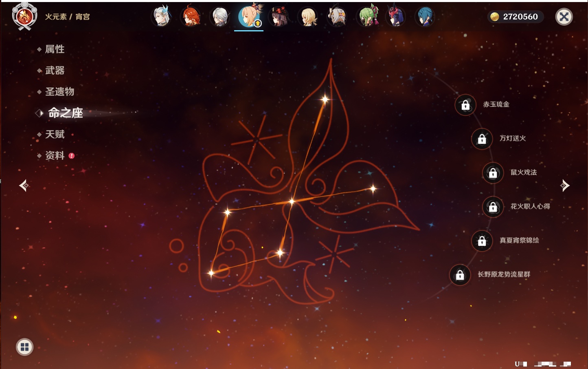
Task: Open the 武器 weapon page
Action: pos(55,71)
